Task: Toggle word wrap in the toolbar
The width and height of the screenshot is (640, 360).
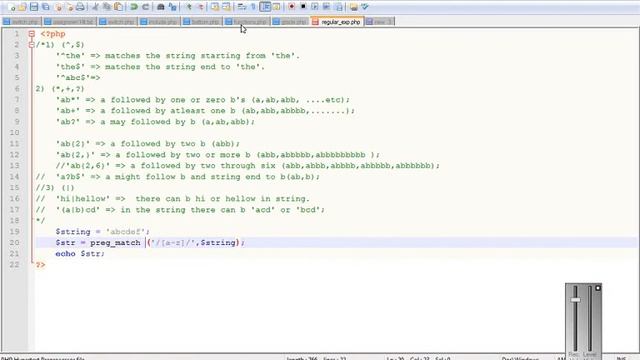Action: [x=242, y=7]
